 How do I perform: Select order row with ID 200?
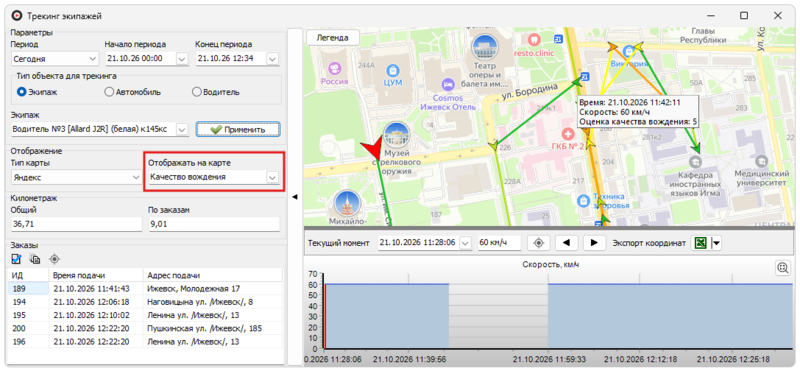click(x=145, y=329)
